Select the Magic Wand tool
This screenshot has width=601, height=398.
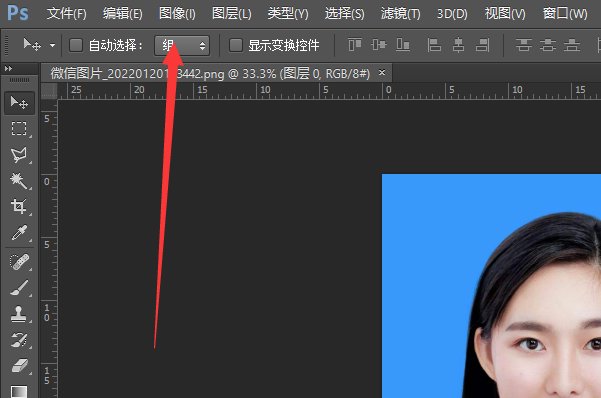[x=19, y=181]
